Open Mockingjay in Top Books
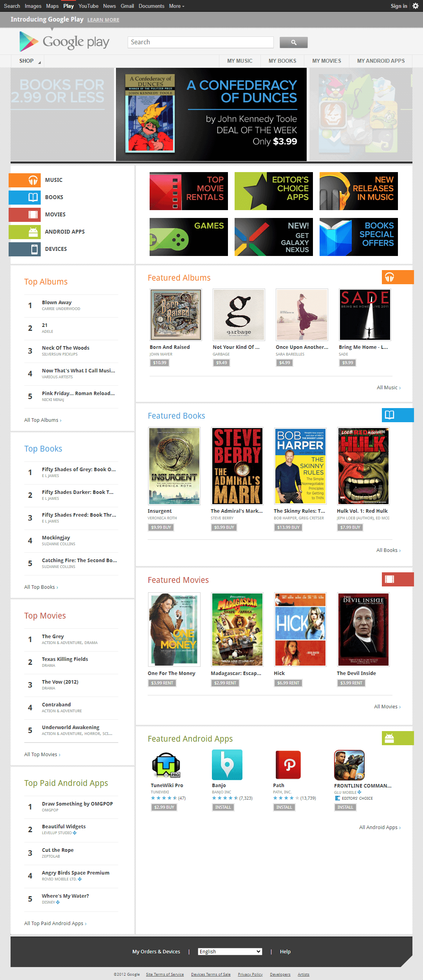The width and height of the screenshot is (423, 980). (x=56, y=537)
